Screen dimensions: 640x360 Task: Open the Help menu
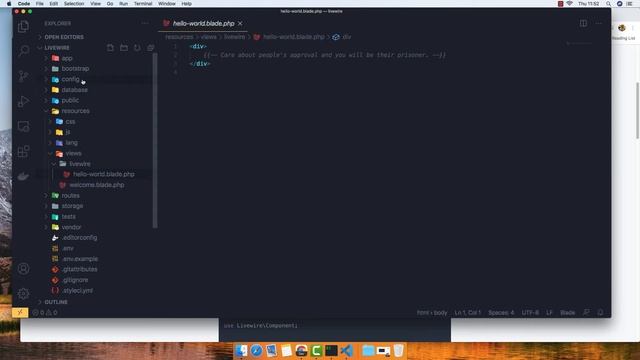187,4
